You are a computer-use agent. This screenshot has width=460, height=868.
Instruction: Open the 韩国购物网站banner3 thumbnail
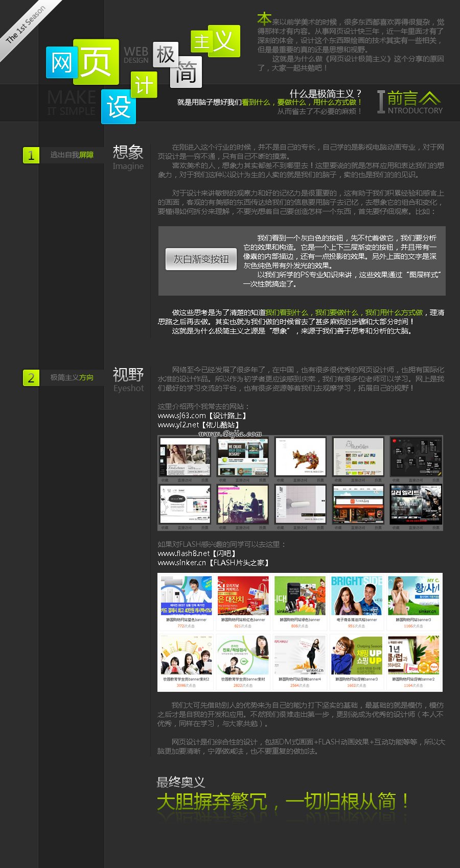[x=413, y=596]
